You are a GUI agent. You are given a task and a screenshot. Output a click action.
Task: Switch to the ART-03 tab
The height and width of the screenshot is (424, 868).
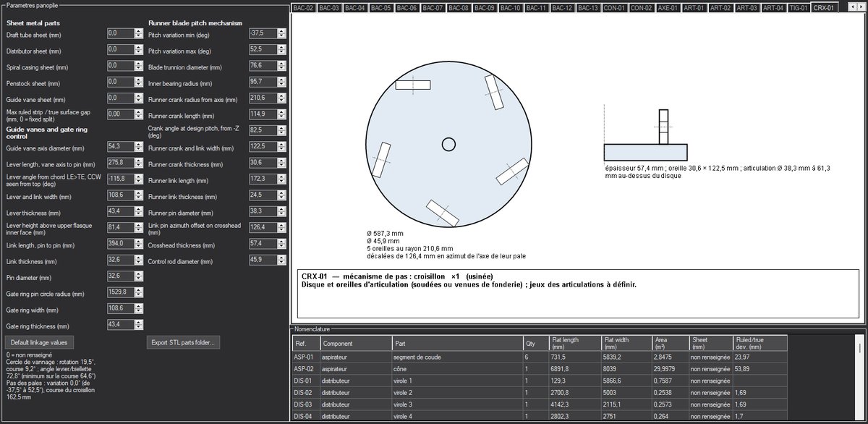pyautogui.click(x=748, y=8)
